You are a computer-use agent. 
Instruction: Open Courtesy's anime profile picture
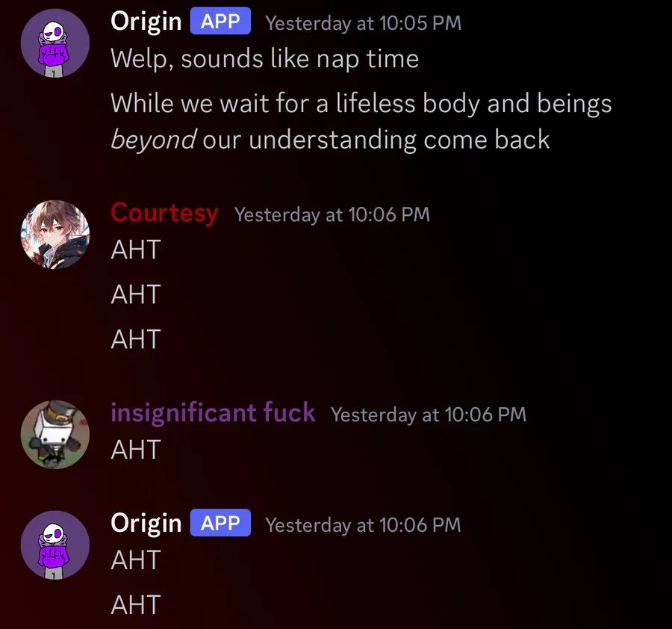tap(55, 235)
